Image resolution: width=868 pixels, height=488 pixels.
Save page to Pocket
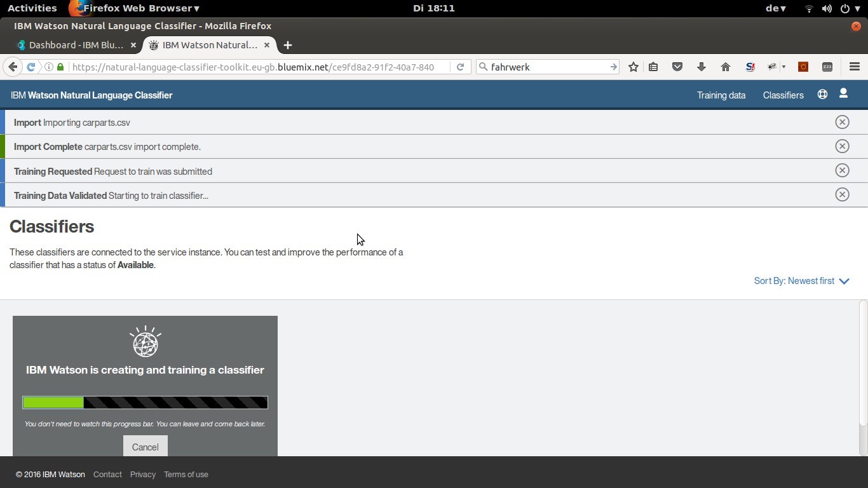coord(677,67)
